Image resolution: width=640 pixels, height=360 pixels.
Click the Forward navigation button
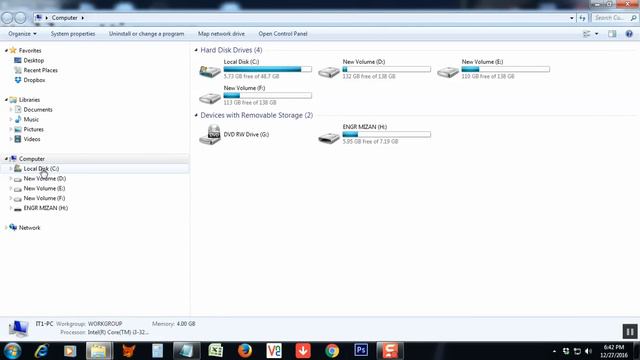[20, 18]
